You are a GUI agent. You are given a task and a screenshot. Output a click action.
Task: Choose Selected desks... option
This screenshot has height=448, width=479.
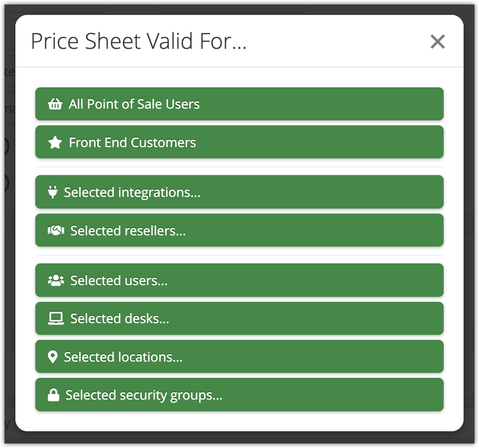pos(239,319)
